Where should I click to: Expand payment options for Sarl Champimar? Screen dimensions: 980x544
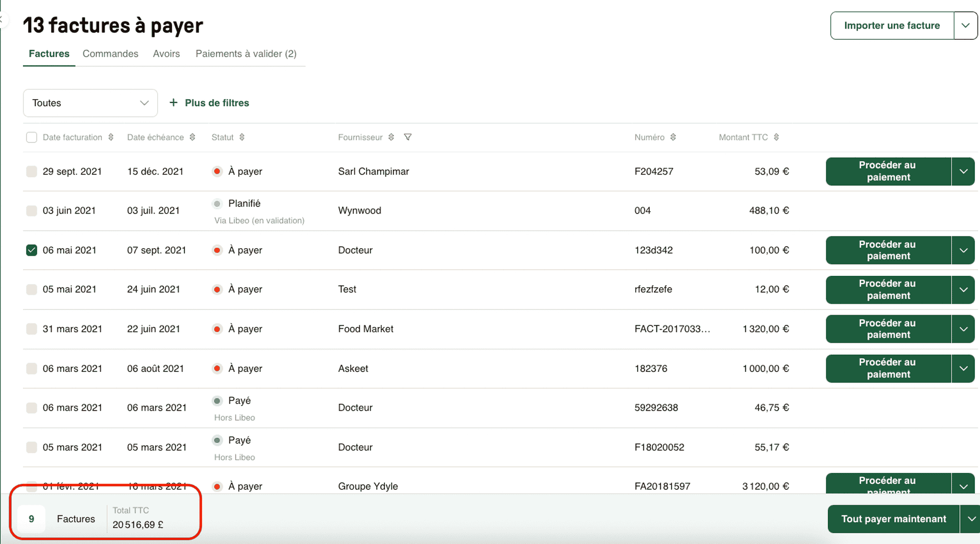(x=963, y=172)
